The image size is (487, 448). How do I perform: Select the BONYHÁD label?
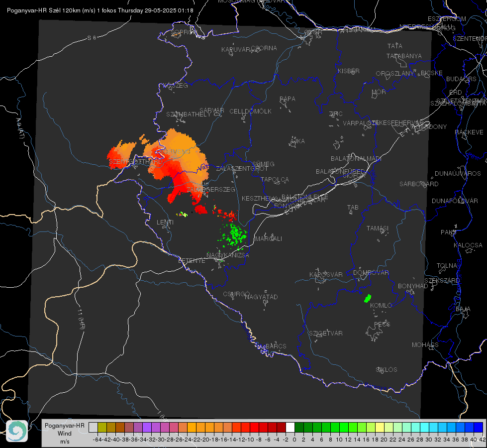pos(413,286)
